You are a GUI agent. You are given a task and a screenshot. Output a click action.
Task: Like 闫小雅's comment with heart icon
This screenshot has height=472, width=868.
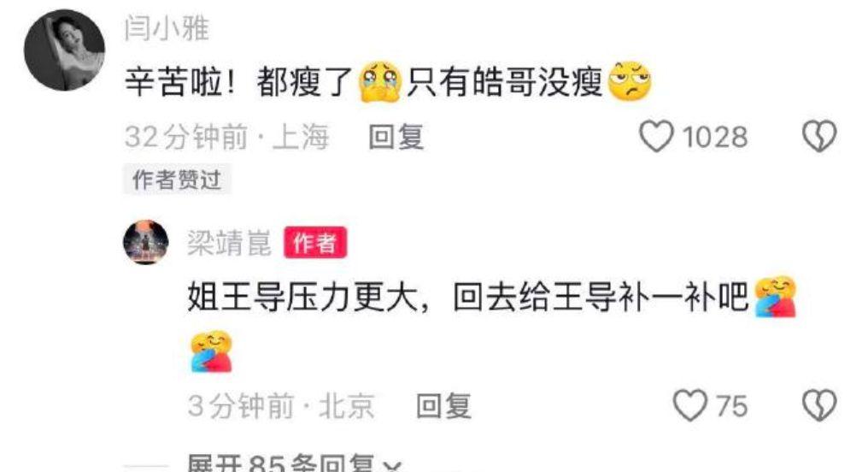click(x=656, y=136)
